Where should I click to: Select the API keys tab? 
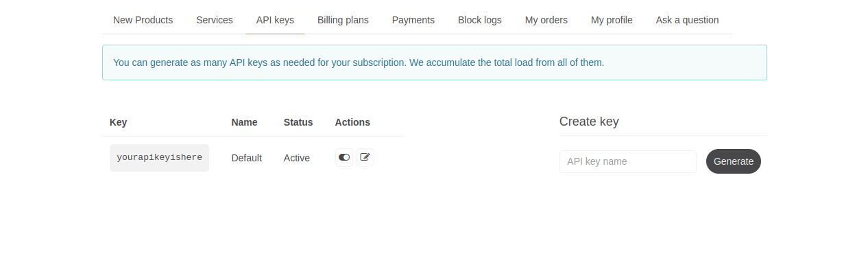(275, 20)
